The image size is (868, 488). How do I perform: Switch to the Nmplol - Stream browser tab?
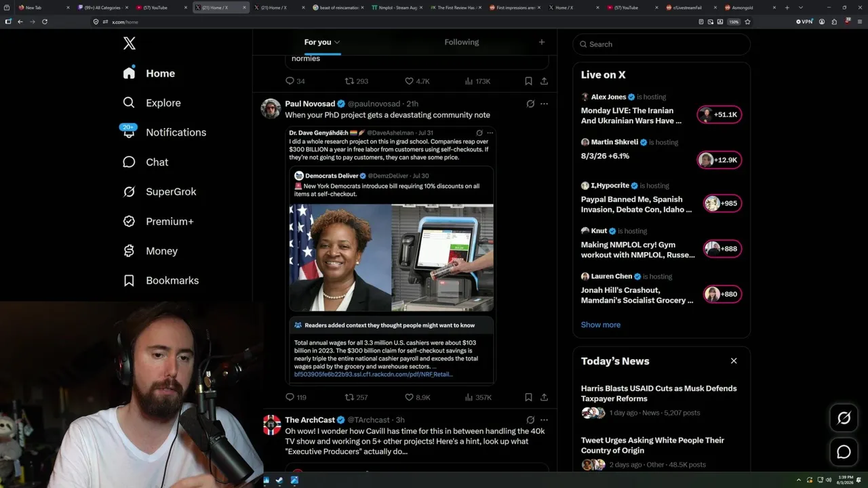click(x=397, y=7)
